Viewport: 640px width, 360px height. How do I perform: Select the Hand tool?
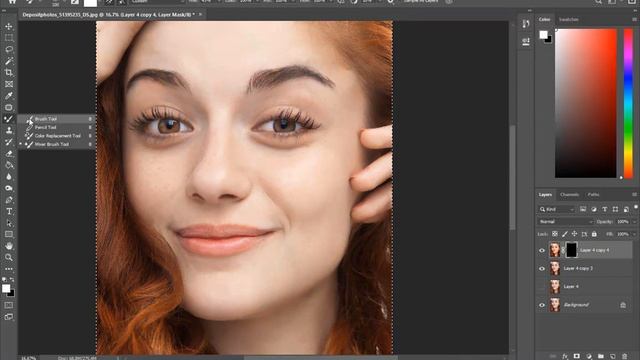click(9, 246)
